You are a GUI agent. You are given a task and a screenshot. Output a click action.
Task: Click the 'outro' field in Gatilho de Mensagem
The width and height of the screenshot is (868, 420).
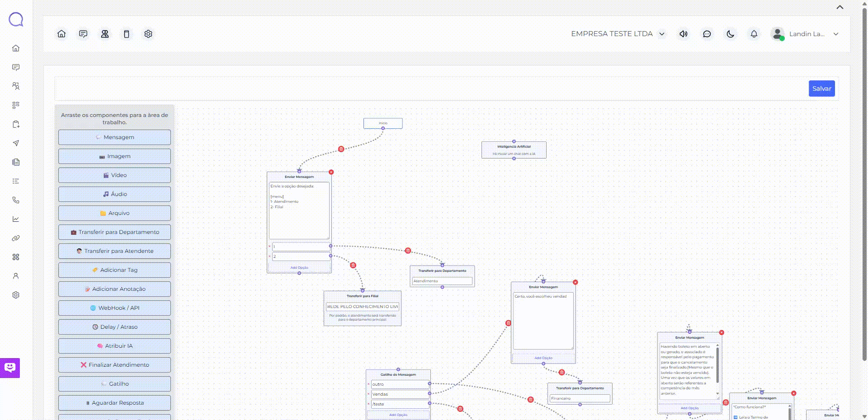400,384
